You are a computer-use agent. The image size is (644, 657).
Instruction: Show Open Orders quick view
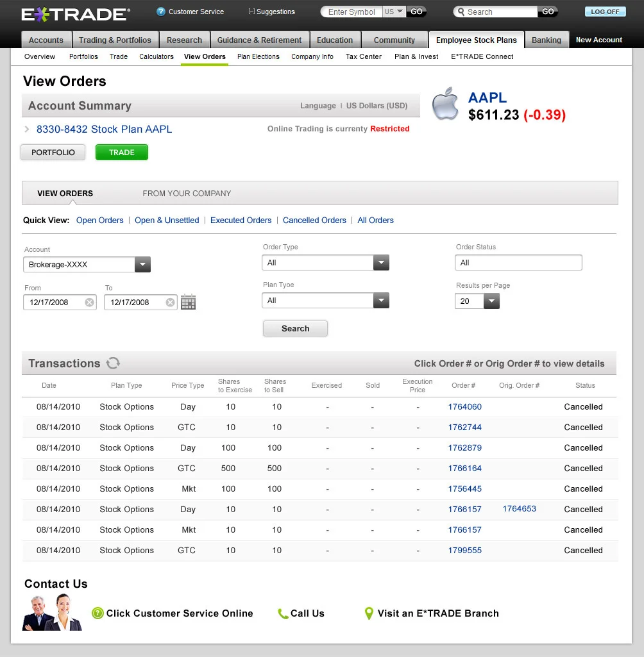(100, 220)
